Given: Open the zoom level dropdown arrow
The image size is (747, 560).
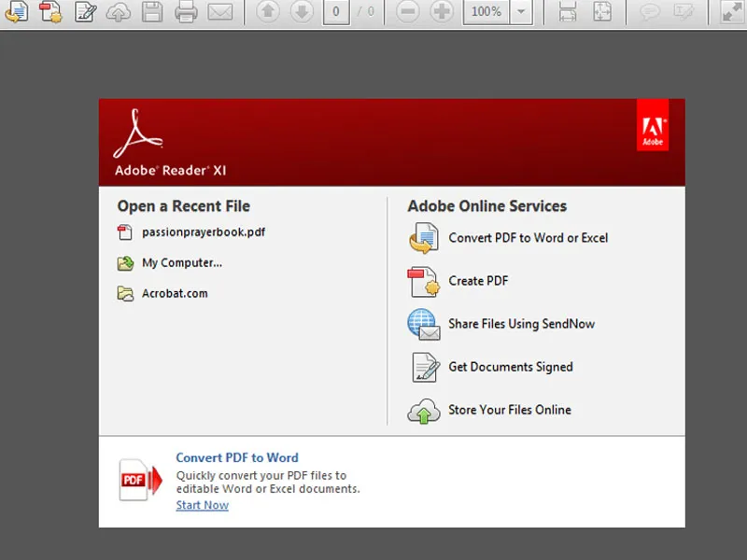Looking at the screenshot, I should [520, 13].
